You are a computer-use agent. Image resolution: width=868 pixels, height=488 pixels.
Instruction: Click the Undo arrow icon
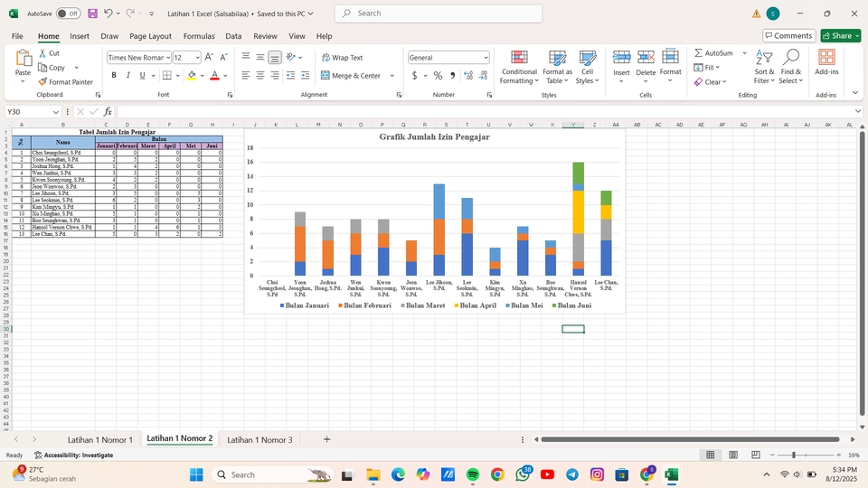point(108,14)
